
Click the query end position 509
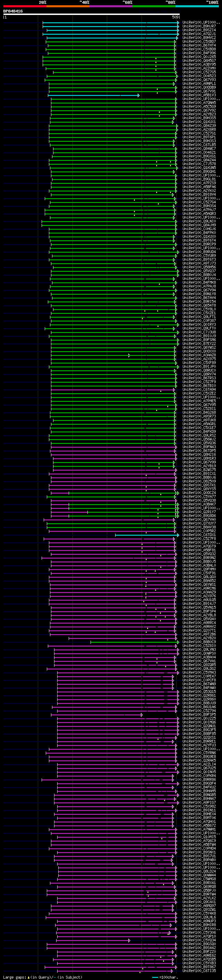[175, 17]
